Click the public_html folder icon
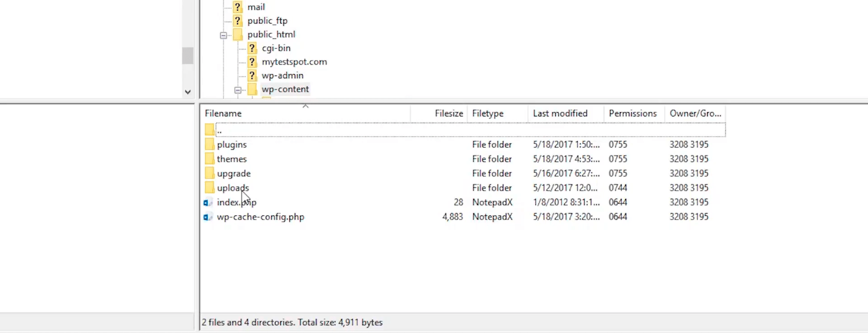 237,34
